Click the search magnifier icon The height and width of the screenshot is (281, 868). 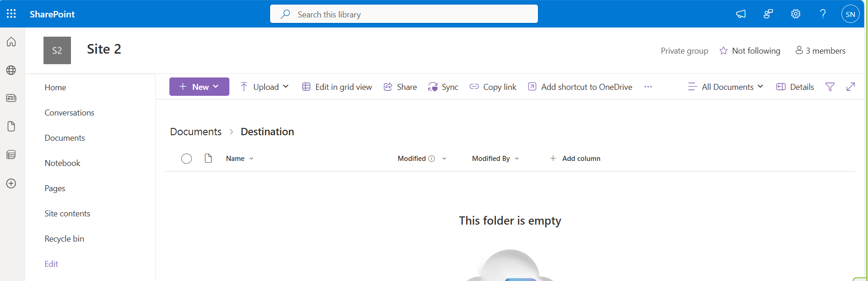[285, 14]
